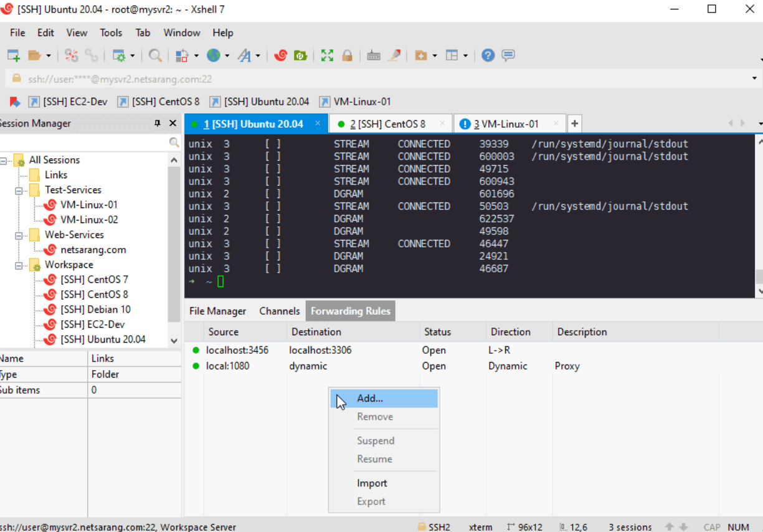Click the virtual keyboard toolbar icon
Screen dimensions: 763x532
coord(374,55)
